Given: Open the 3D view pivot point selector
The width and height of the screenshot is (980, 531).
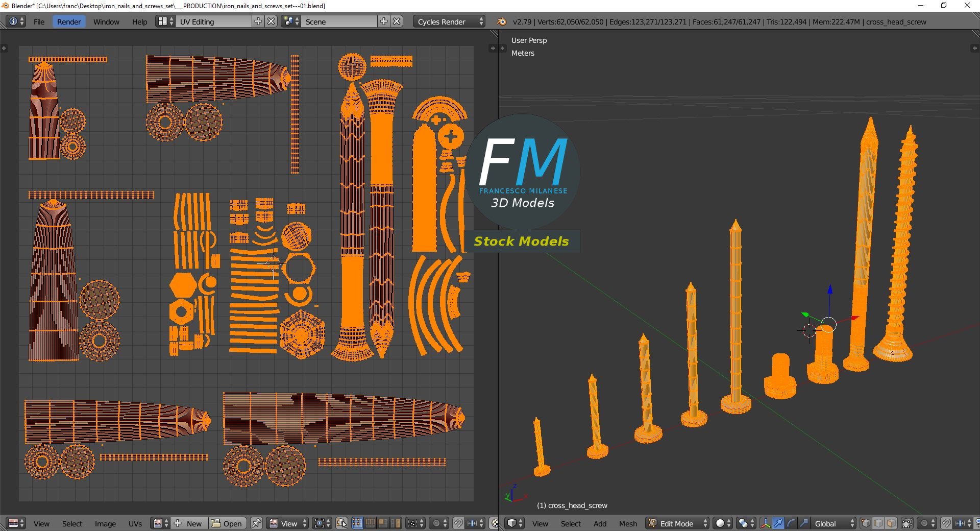Looking at the screenshot, I should coord(746,523).
